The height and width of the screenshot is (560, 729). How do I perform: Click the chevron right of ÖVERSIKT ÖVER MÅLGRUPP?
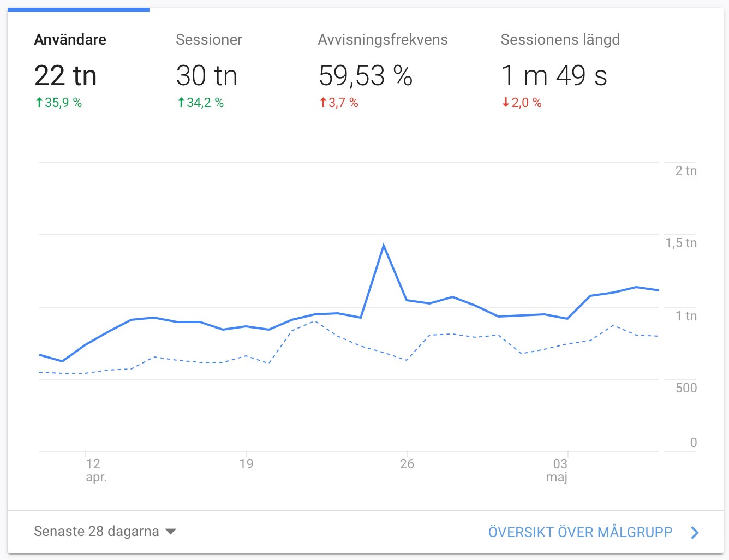pyautogui.click(x=695, y=533)
